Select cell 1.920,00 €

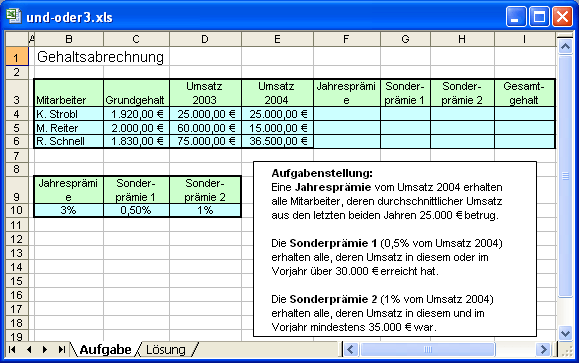(136, 114)
